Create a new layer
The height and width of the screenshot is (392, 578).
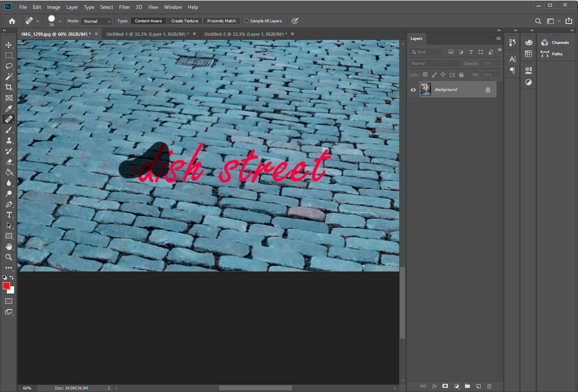(479, 386)
